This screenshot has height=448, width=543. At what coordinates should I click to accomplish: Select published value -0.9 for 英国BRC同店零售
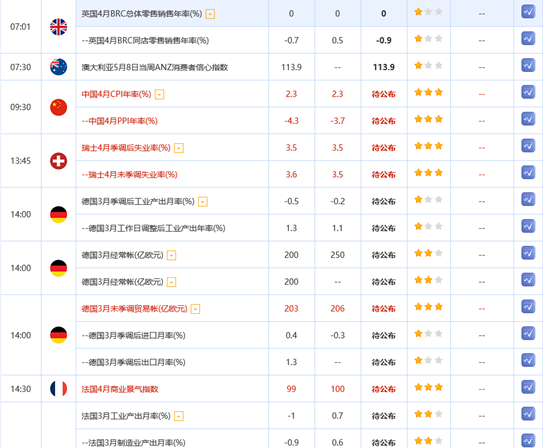click(x=384, y=41)
